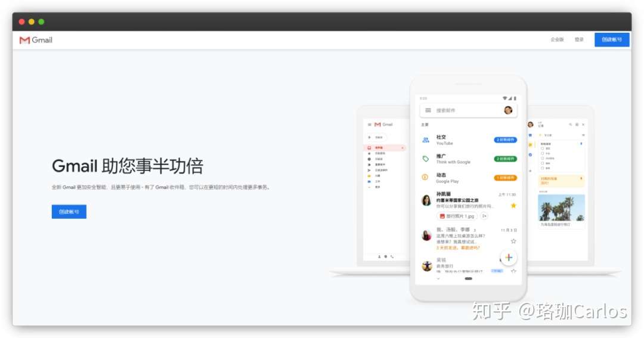This screenshot has height=338, width=644.
Task: Click the multicolor plus compose button
Action: (x=509, y=258)
